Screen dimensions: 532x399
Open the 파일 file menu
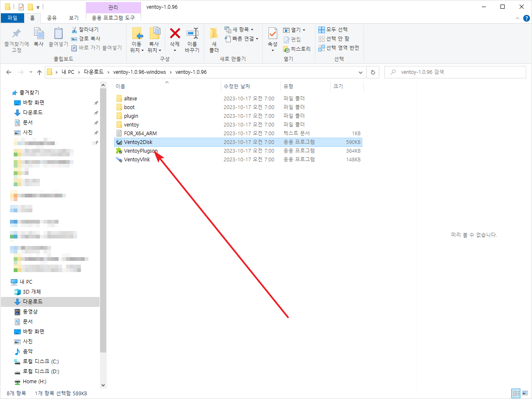click(12, 18)
